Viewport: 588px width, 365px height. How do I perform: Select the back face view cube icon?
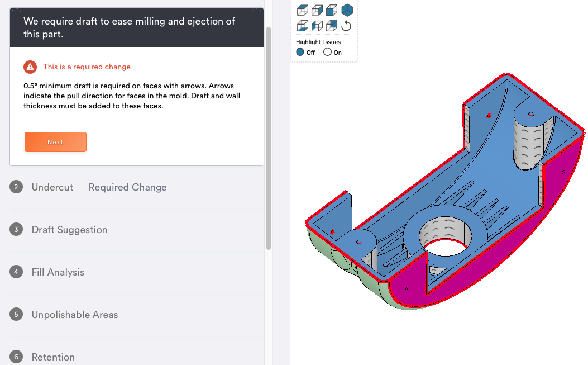pyautogui.click(x=332, y=26)
